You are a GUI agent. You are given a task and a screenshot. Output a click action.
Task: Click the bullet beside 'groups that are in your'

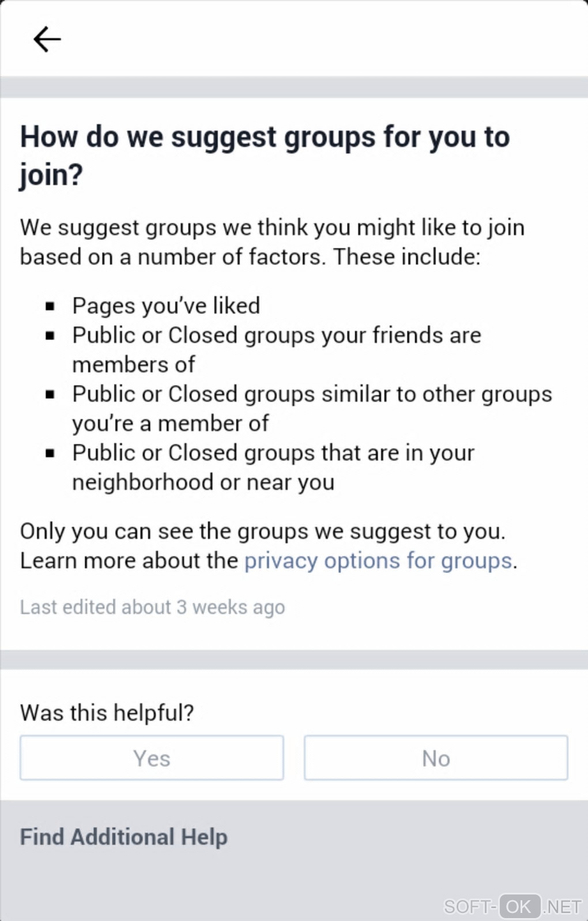coord(50,453)
